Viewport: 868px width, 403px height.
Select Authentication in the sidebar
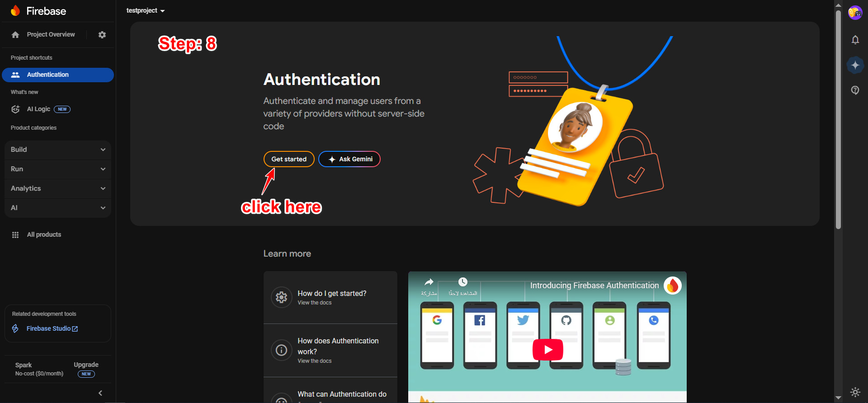pos(58,75)
